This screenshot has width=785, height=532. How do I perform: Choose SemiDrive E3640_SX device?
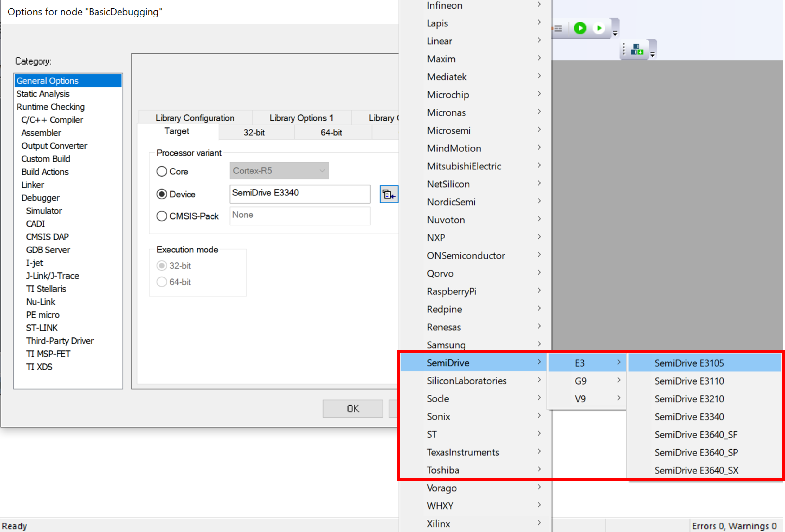pos(705,471)
